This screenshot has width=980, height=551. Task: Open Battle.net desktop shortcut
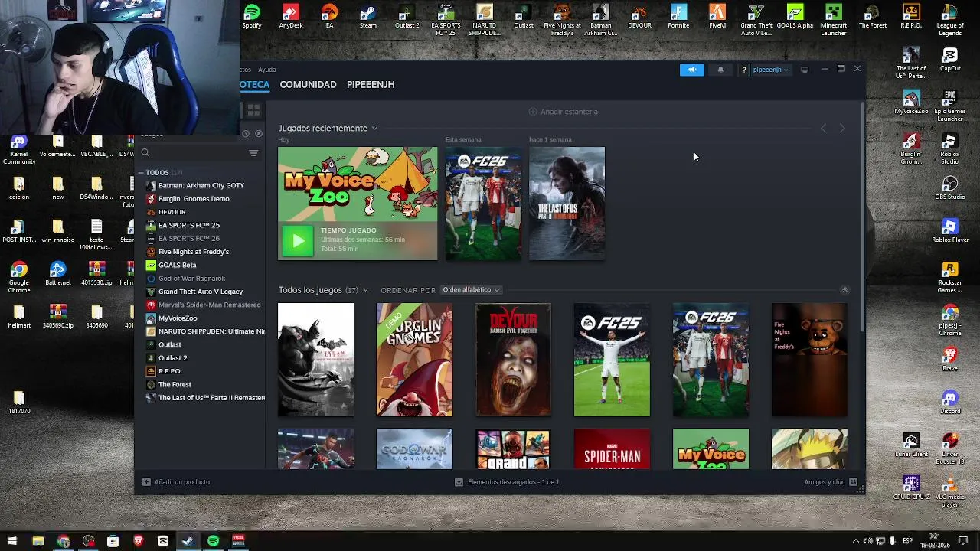point(57,275)
